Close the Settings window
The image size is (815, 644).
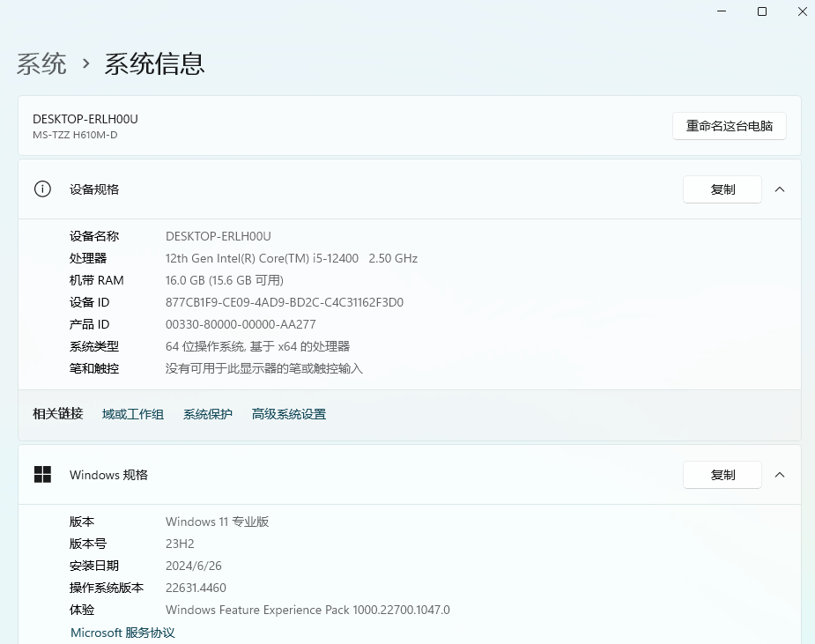803,11
